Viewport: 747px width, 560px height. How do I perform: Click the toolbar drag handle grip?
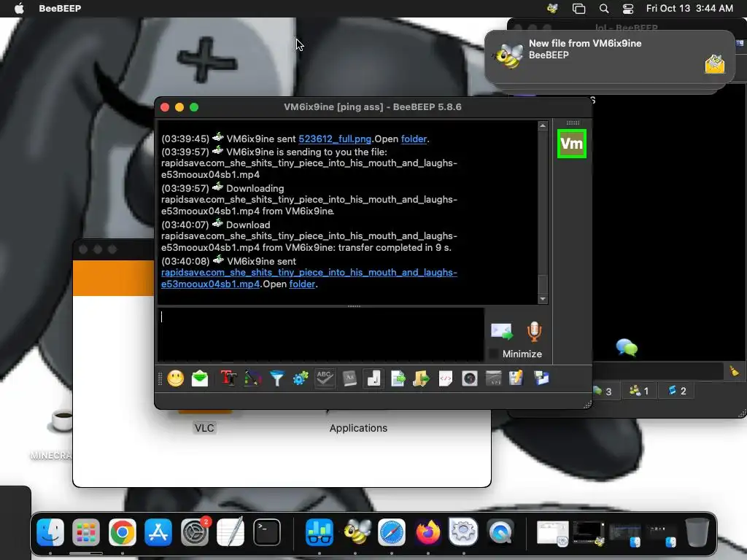pyautogui.click(x=160, y=378)
